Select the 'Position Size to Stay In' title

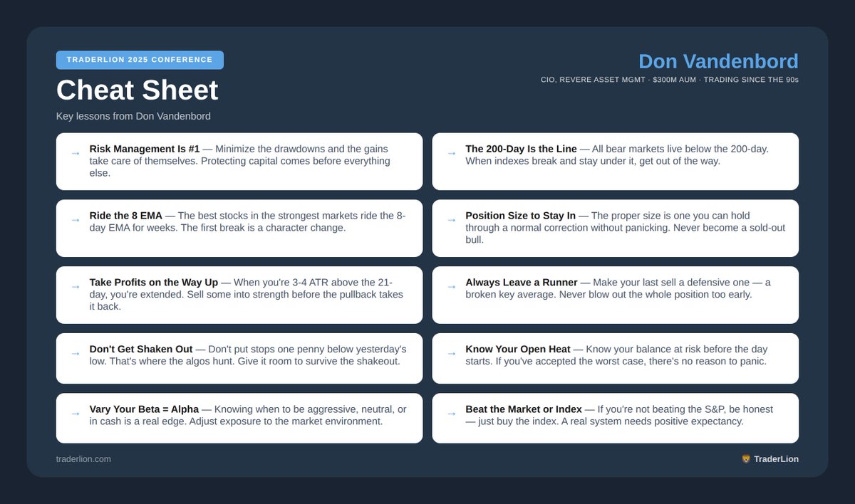(x=521, y=216)
